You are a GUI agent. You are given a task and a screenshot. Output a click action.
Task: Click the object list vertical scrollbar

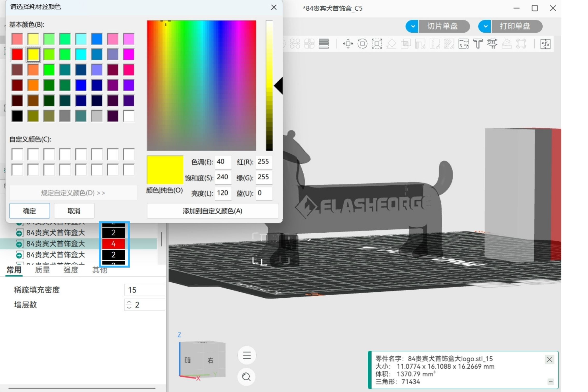click(162, 239)
